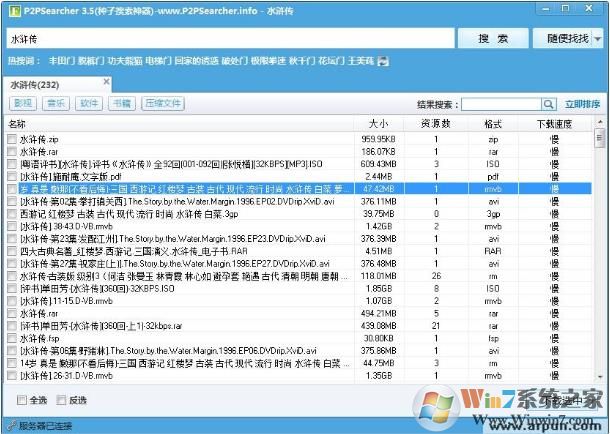
Task: Close the 水浒传(232) results tab
Action: tap(106, 82)
